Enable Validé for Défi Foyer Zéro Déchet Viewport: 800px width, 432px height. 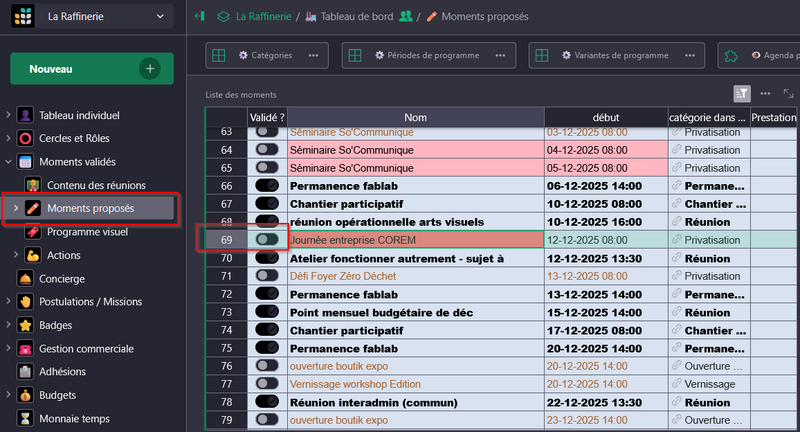[x=267, y=275]
